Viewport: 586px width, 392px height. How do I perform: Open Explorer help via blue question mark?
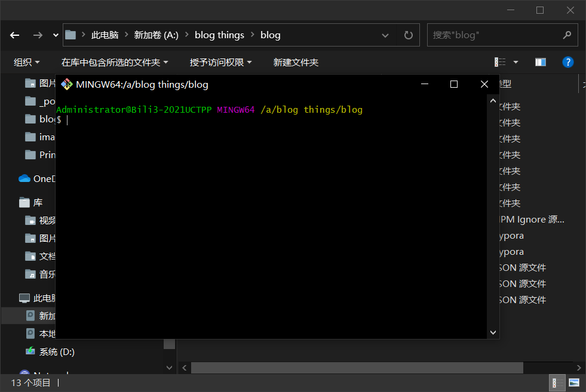pyautogui.click(x=568, y=62)
